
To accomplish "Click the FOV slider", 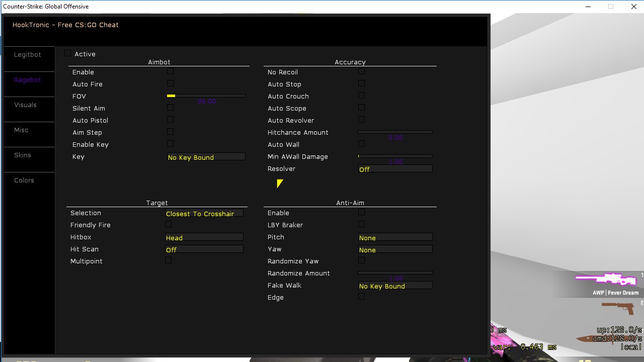I will coord(206,96).
